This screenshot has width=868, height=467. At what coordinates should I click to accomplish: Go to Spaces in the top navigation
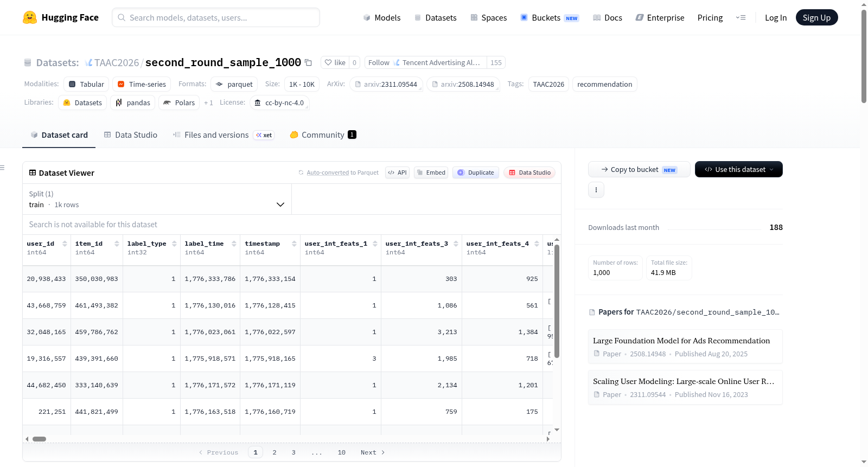point(488,17)
